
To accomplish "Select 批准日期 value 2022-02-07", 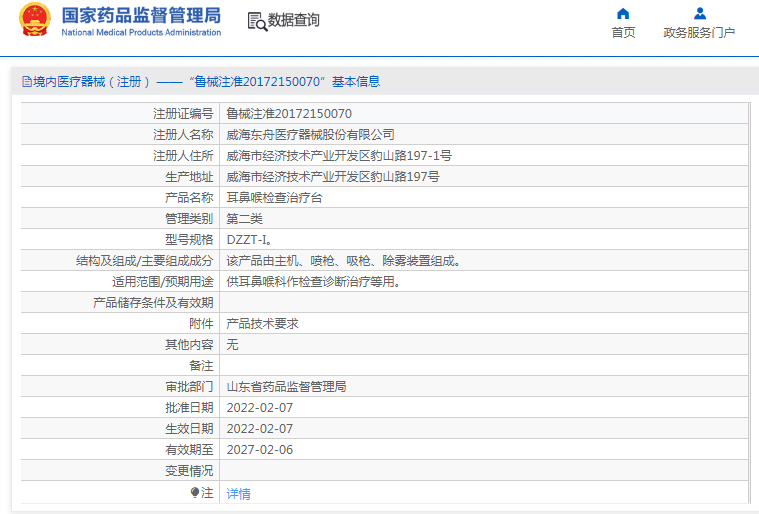I will pyautogui.click(x=259, y=408).
